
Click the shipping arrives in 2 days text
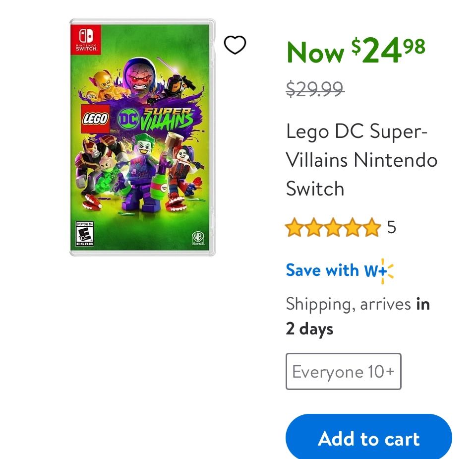[357, 316]
